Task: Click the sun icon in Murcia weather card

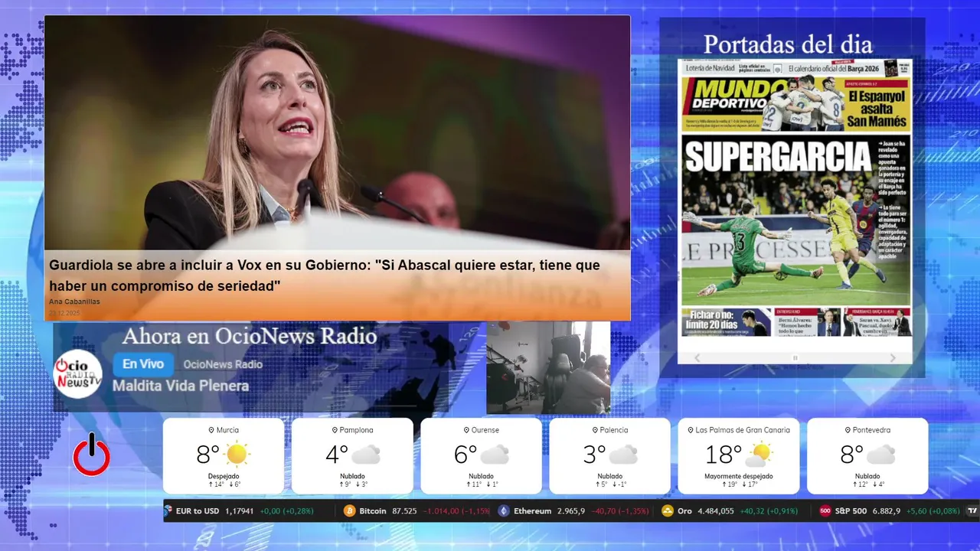Action: (237, 455)
